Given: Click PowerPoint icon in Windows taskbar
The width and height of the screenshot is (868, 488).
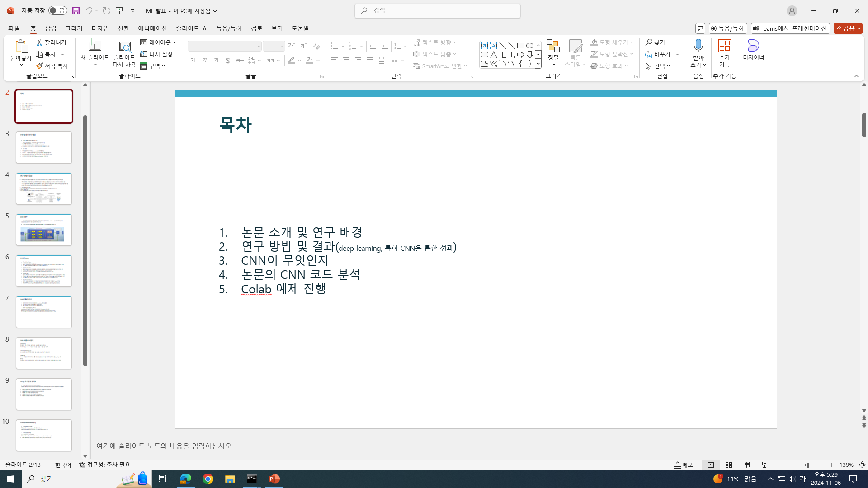Looking at the screenshot, I should click(274, 479).
